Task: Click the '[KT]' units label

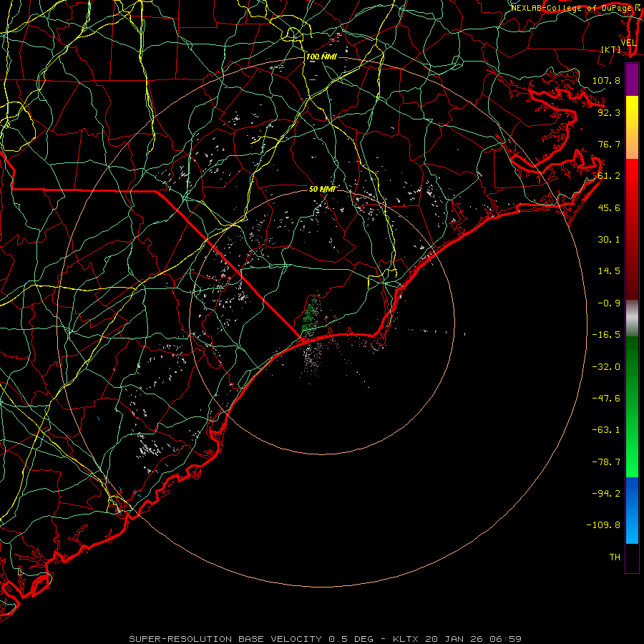Action: 610,49
